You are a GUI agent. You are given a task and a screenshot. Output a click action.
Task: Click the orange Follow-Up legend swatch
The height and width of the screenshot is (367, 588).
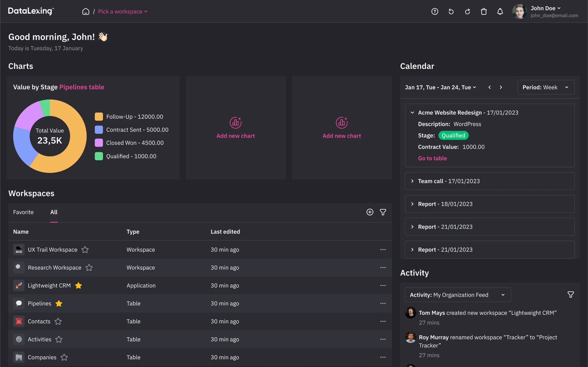(x=99, y=117)
